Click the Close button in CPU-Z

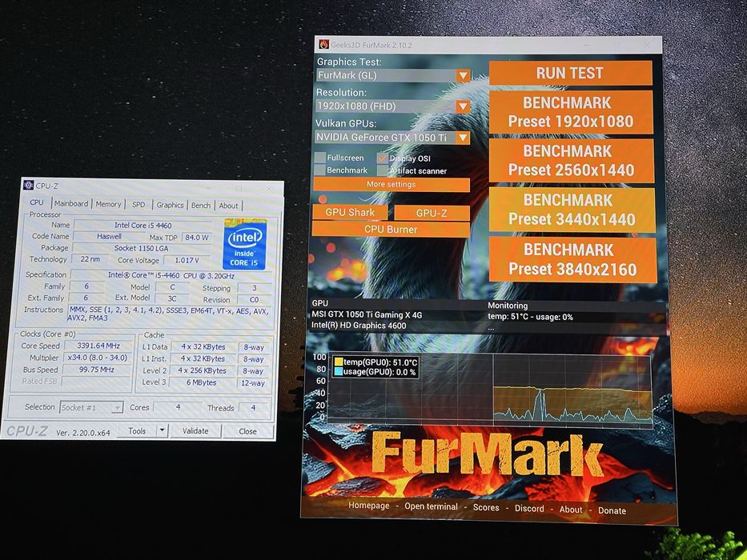(x=247, y=431)
